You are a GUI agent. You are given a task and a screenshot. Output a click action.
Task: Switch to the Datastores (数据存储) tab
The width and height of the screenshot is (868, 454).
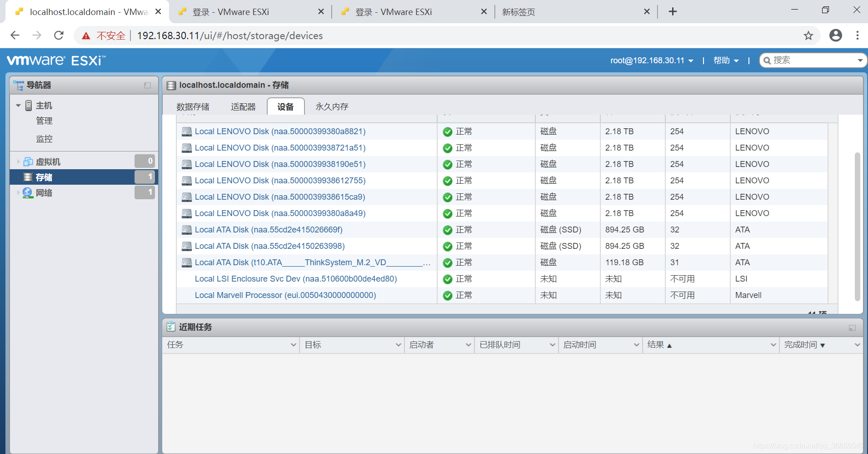click(x=193, y=107)
